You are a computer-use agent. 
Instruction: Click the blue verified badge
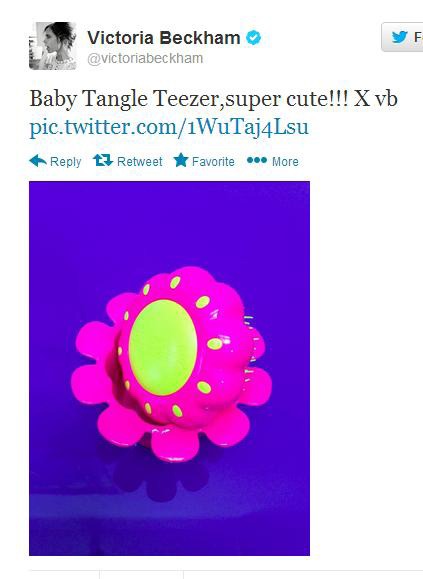point(254,38)
